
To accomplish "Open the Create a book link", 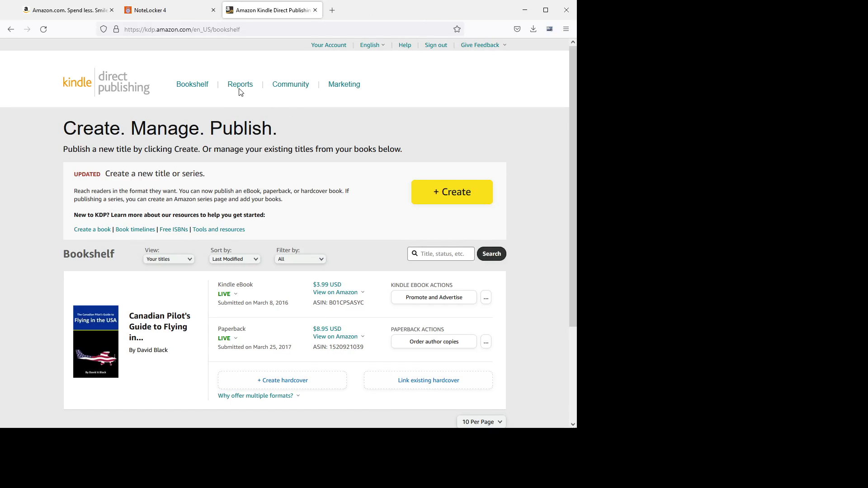I will click(92, 230).
